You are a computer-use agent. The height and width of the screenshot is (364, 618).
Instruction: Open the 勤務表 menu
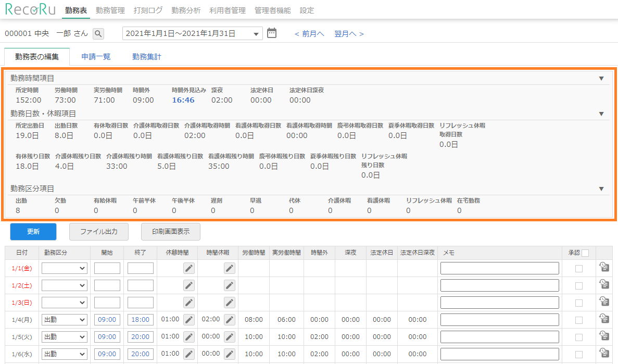(76, 10)
